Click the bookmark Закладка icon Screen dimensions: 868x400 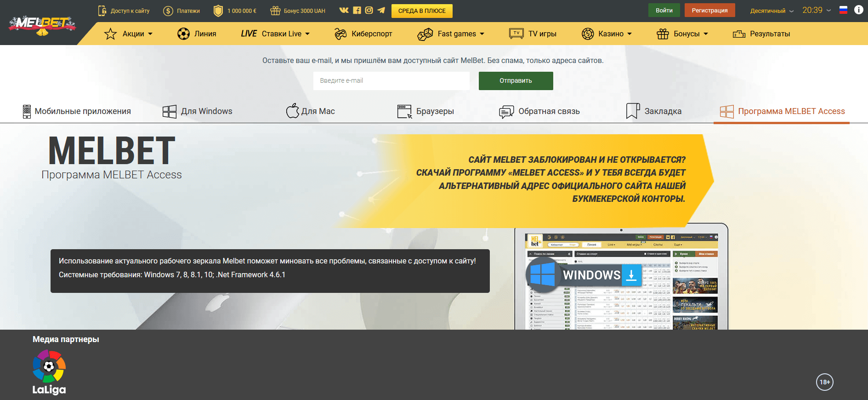[x=633, y=111]
